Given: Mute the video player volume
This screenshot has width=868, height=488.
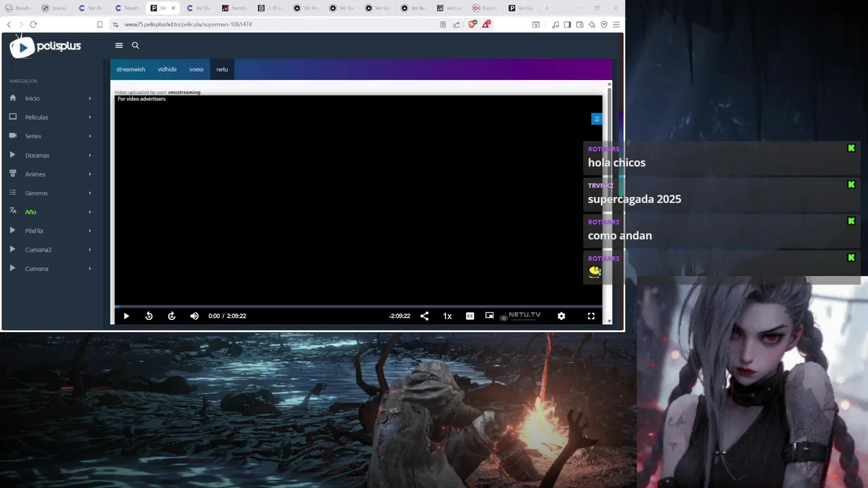Looking at the screenshot, I should point(195,316).
